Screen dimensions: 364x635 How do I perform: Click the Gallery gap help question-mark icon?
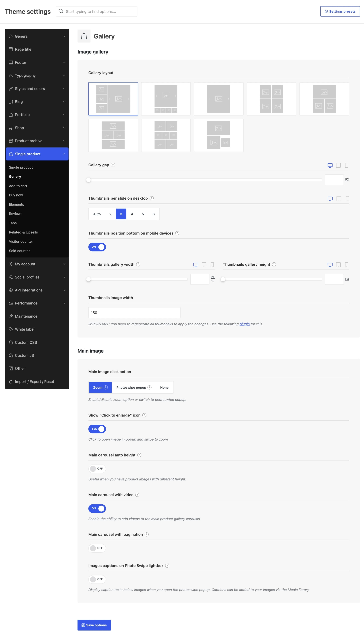tap(113, 165)
